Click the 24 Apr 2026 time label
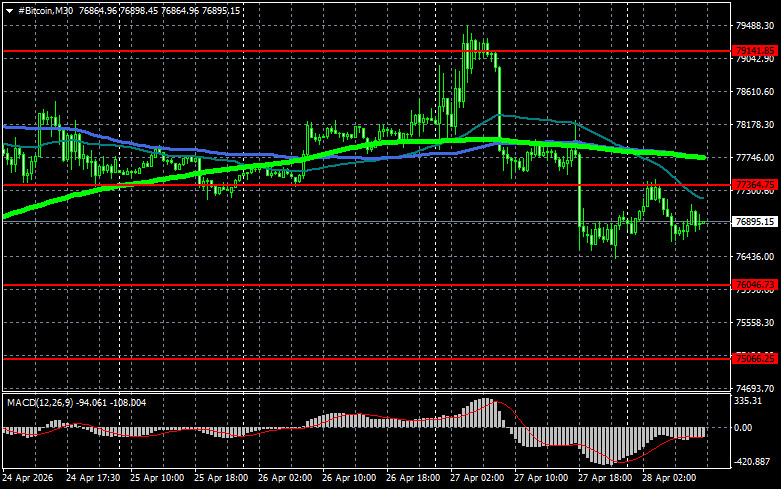This screenshot has height=489, width=781. [27, 478]
